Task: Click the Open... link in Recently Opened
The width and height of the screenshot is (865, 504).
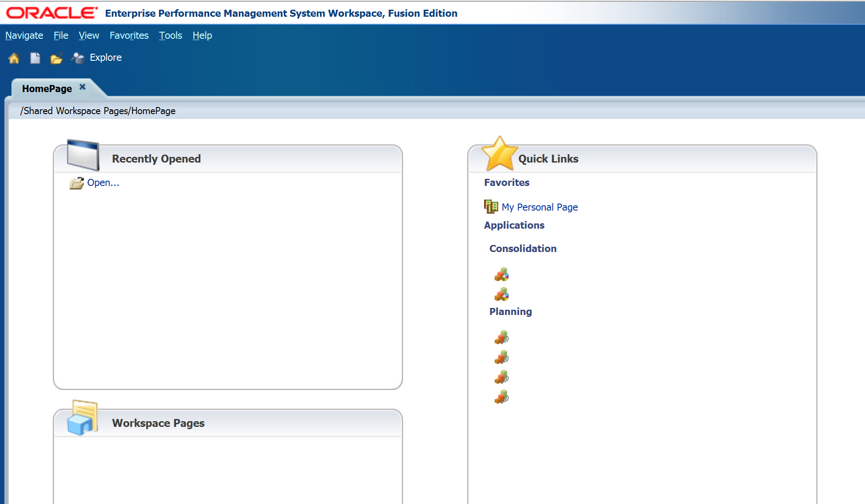Action: (x=103, y=182)
